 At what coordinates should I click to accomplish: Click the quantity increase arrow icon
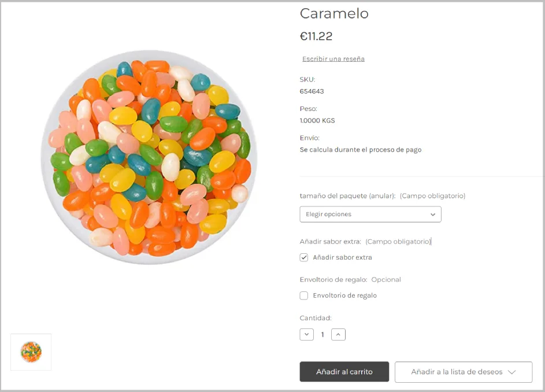click(x=338, y=334)
